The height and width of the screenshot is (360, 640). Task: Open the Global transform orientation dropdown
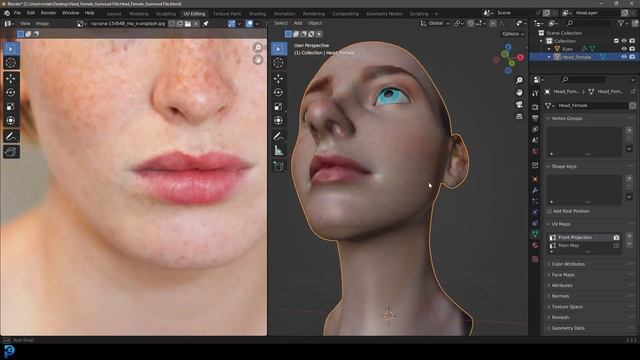pyautogui.click(x=435, y=24)
